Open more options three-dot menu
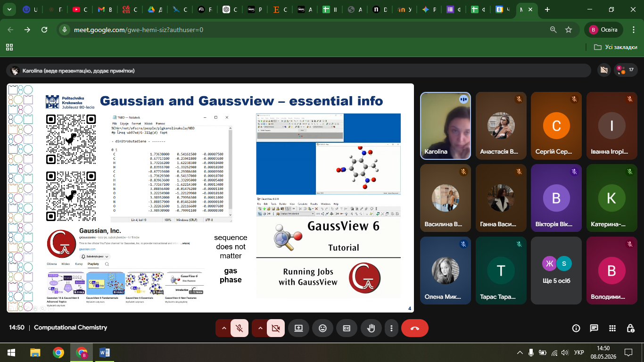The width and height of the screenshot is (644, 362). (x=391, y=328)
